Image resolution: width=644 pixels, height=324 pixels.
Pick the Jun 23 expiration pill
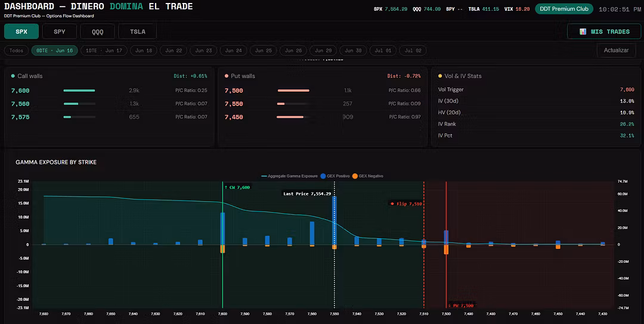204,51
